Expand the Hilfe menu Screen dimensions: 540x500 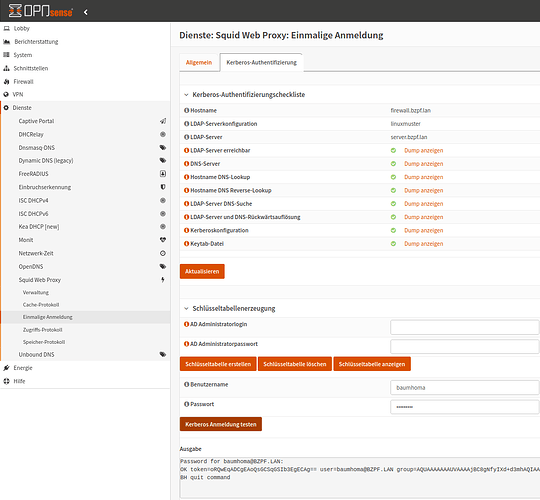(19, 381)
